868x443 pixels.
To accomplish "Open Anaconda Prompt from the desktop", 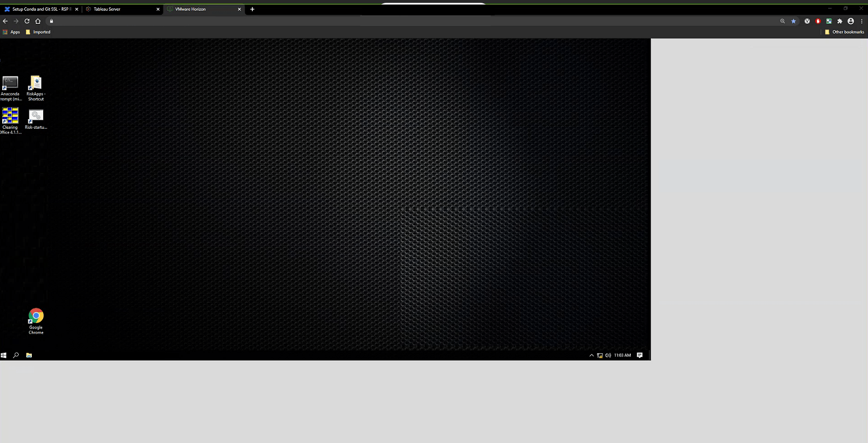I will pyautogui.click(x=10, y=84).
